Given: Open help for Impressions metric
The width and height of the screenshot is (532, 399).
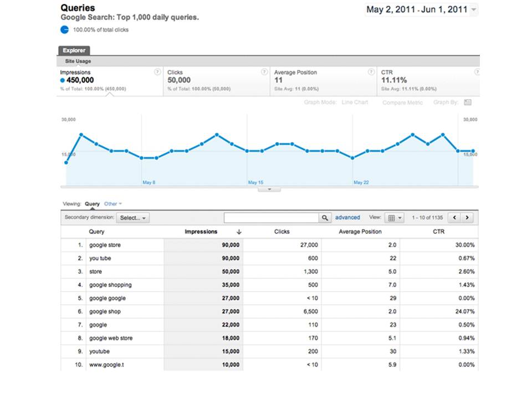Looking at the screenshot, I should pos(157,72).
